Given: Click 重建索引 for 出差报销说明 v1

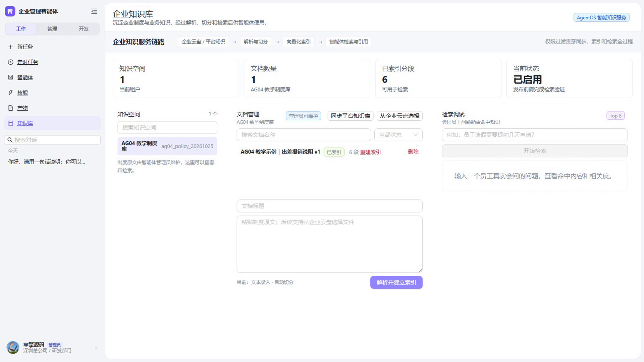Looking at the screenshot, I should click(x=370, y=152).
